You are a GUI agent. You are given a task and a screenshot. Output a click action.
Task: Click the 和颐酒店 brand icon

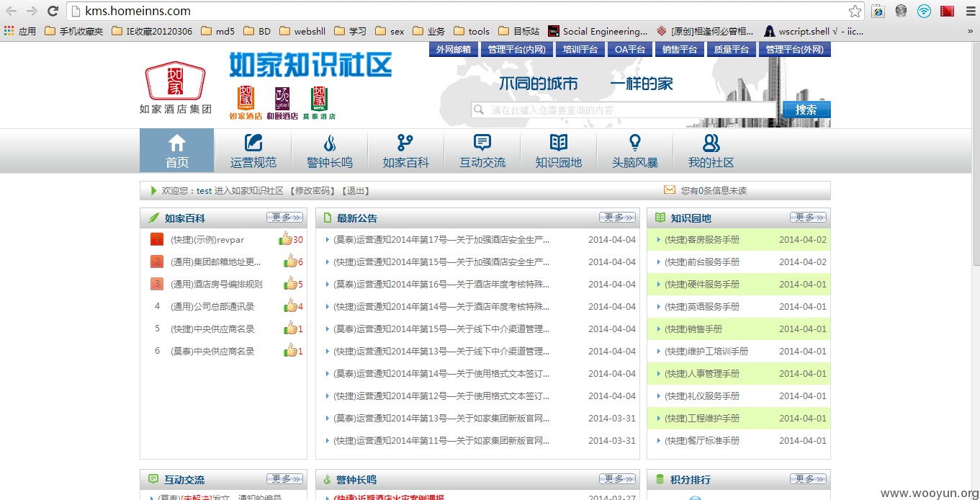[x=282, y=104]
